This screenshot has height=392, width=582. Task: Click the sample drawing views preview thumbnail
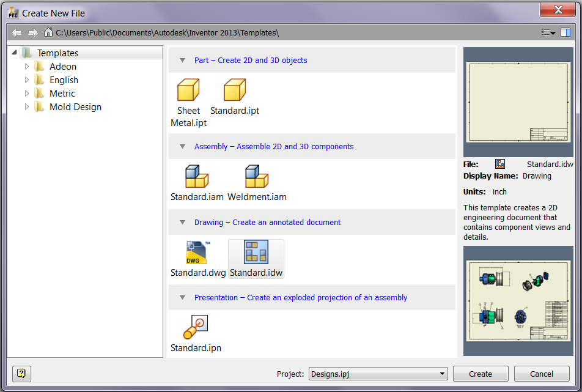point(518,301)
